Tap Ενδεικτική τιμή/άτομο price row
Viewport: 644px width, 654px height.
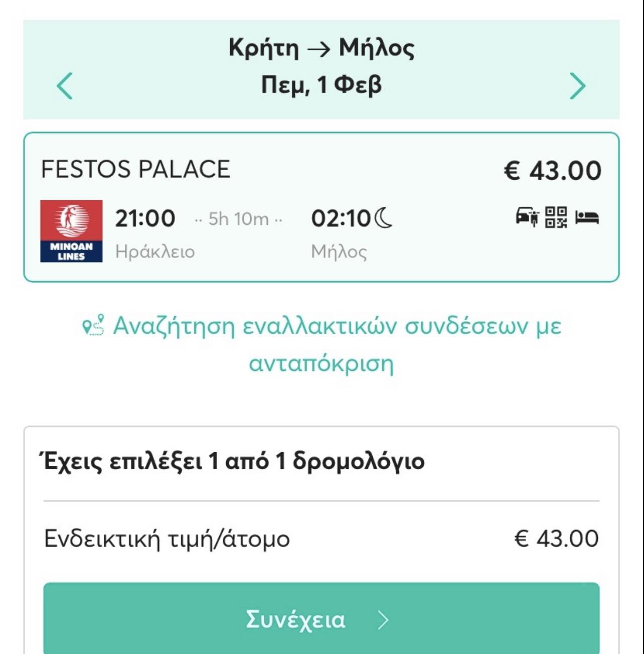coord(321,539)
